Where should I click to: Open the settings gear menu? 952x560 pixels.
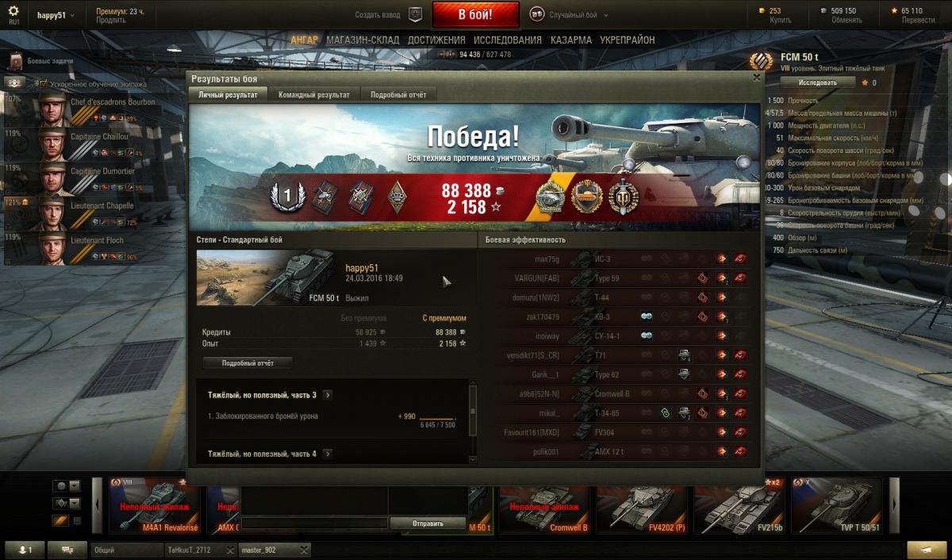(13, 11)
